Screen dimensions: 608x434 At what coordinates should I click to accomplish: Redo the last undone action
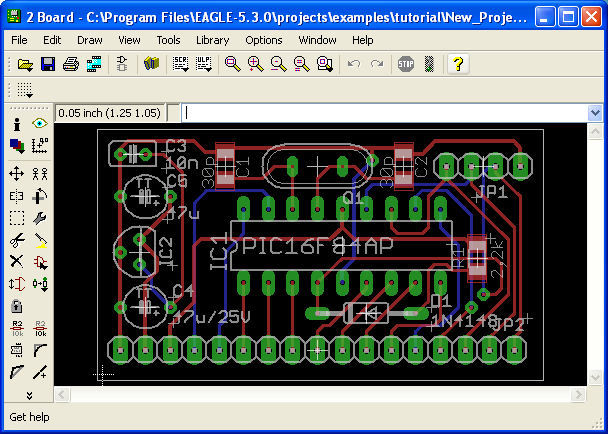[377, 64]
